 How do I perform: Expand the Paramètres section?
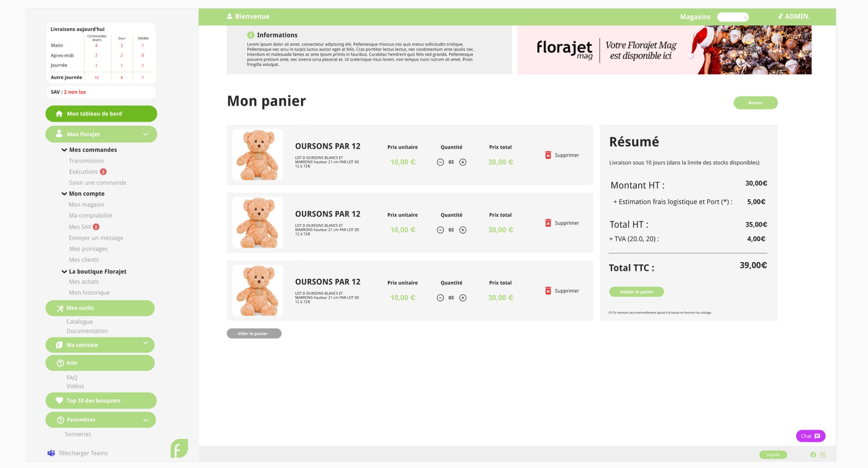point(146,420)
